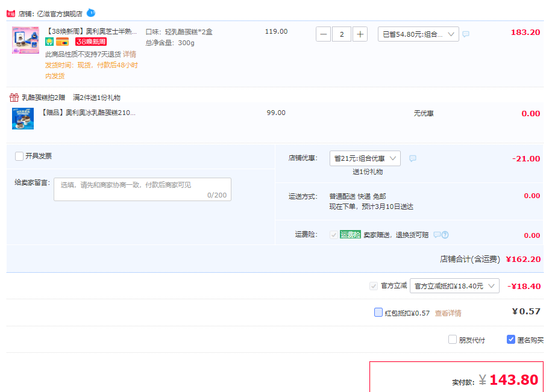Click the 实付款 ¥143.80 total
The width and height of the screenshot is (552, 392).
click(x=509, y=380)
